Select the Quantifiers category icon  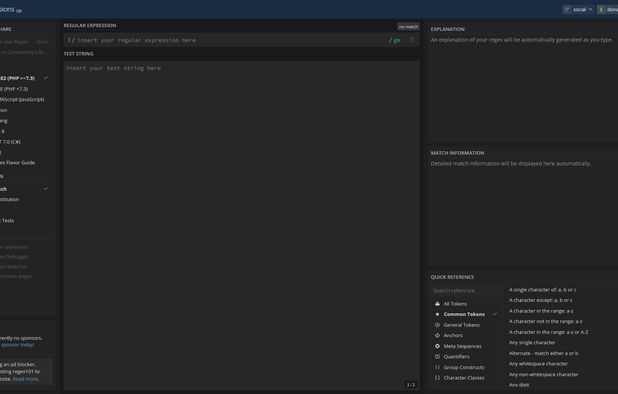(x=437, y=357)
